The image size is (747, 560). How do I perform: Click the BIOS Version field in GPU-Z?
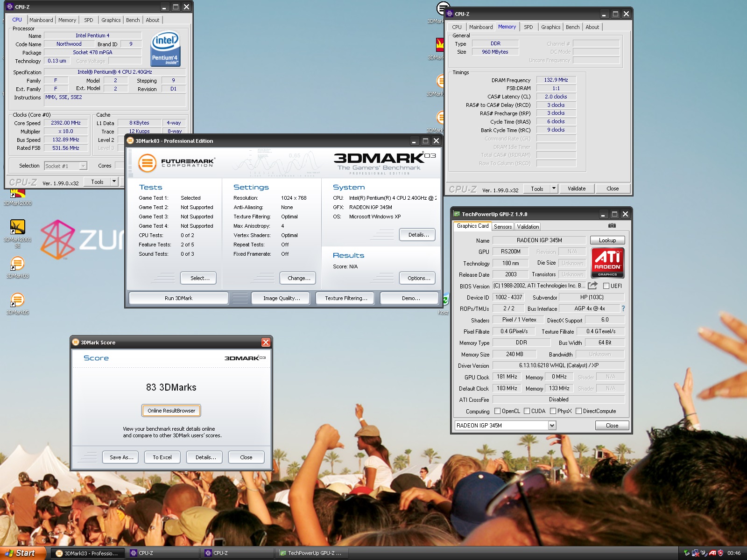[540, 286]
